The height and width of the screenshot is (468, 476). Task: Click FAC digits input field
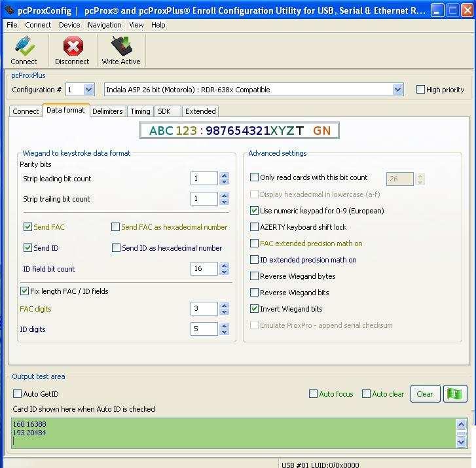[x=204, y=309]
